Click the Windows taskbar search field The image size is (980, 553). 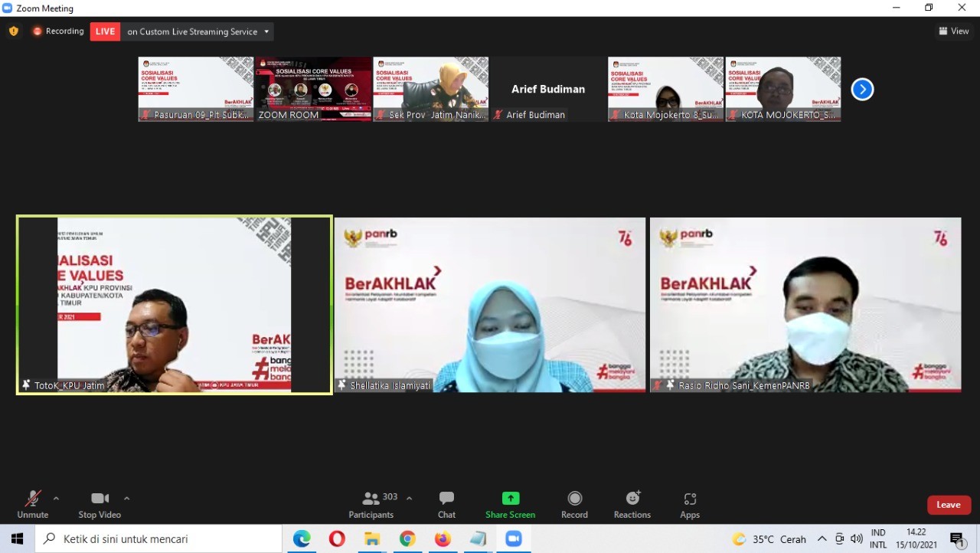coord(161,539)
